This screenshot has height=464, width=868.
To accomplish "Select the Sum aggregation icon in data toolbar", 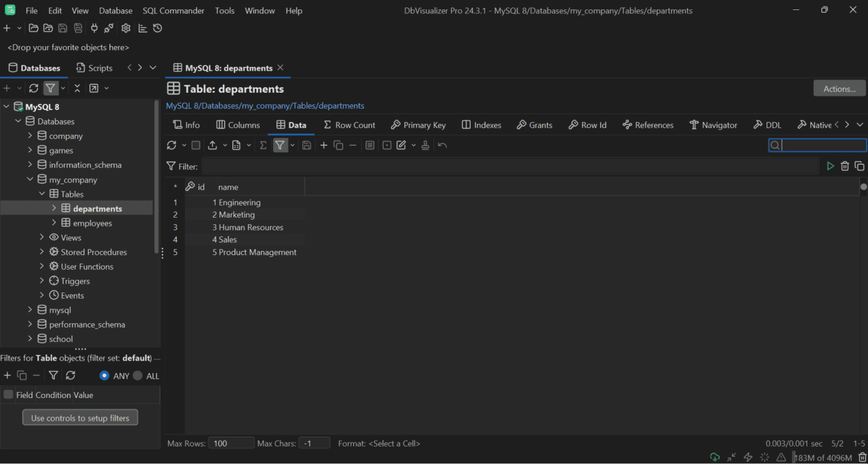I will [x=263, y=145].
